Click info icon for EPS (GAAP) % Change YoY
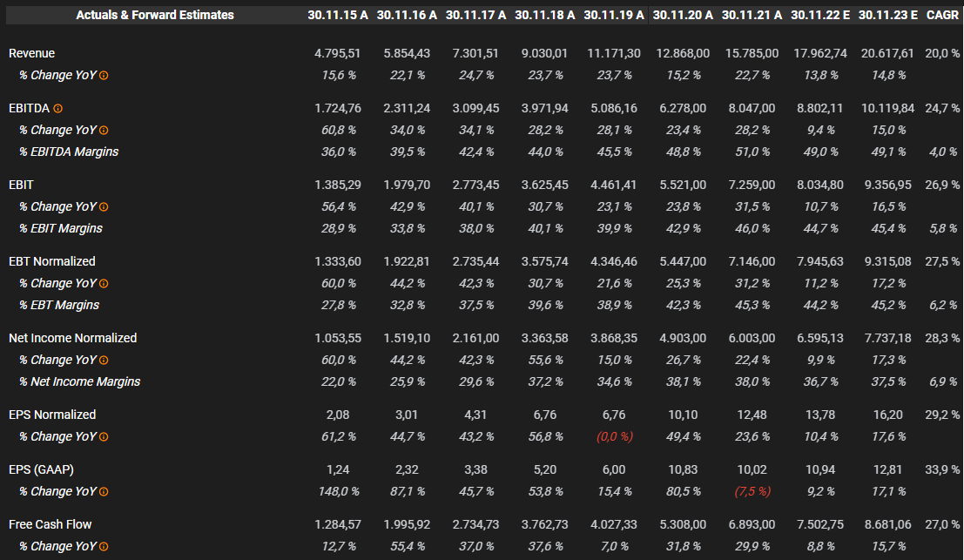Screen dimensions: 964x560 104,492
